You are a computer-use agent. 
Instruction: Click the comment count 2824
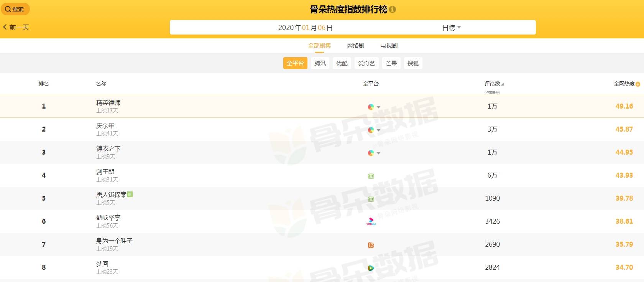tap(492, 267)
